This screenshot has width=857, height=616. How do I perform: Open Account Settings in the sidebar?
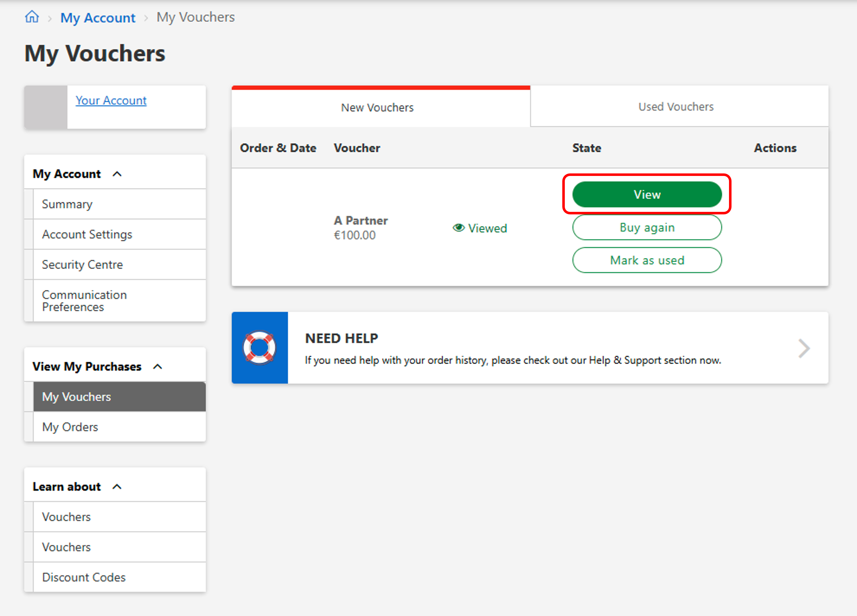coord(119,234)
